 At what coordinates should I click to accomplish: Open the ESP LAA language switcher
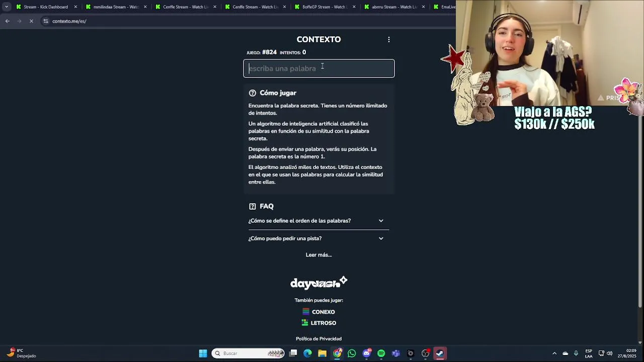(x=589, y=353)
